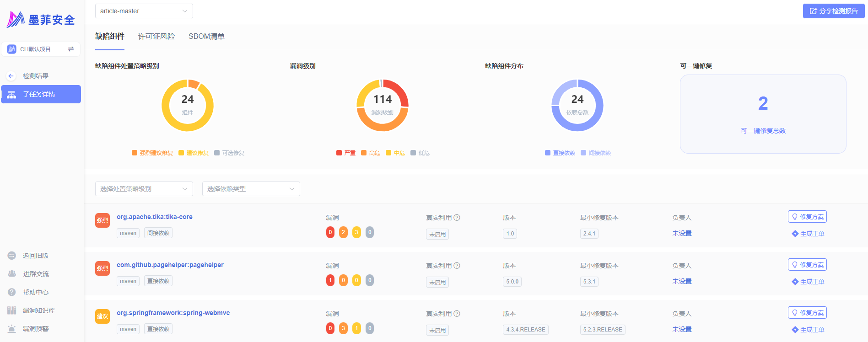Switch to the 许可证风险 tab

click(156, 37)
